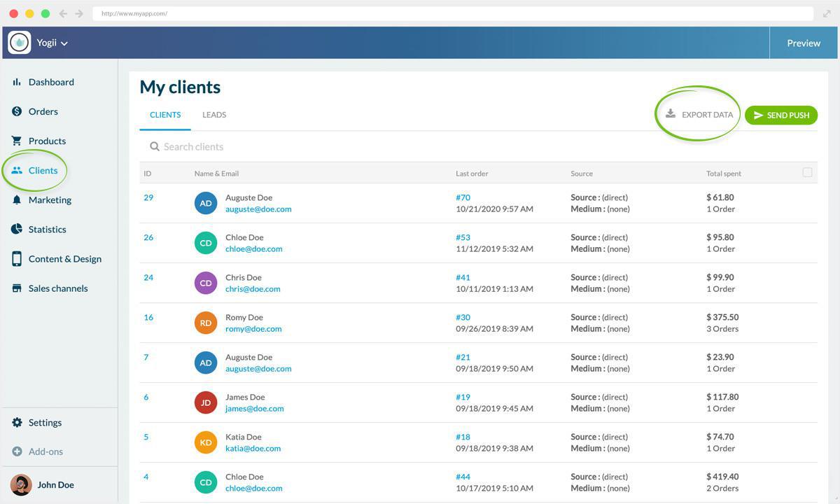The height and width of the screenshot is (504, 840).
Task: Click the Settings gear icon
Action: click(17, 423)
